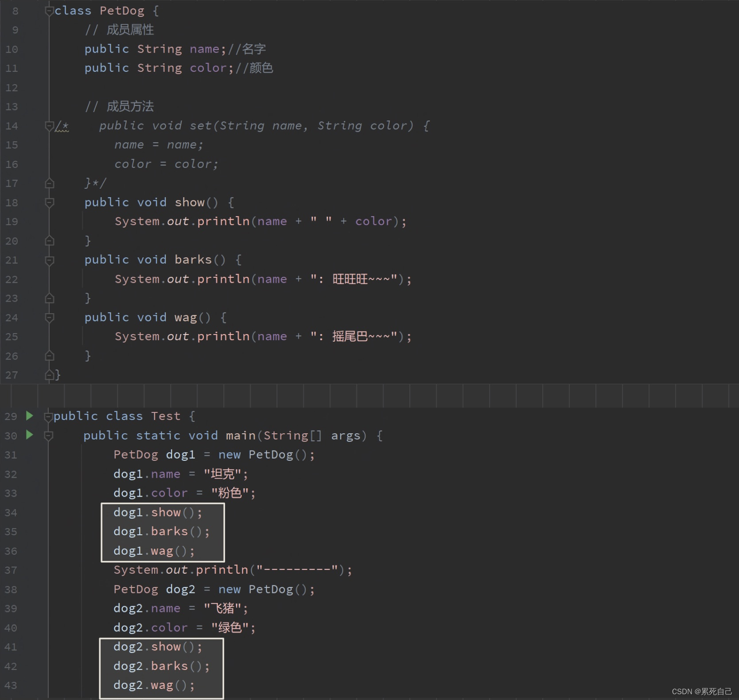Image resolution: width=739 pixels, height=700 pixels.
Task: Click println(name + " " + color) statement
Action: [x=261, y=221]
